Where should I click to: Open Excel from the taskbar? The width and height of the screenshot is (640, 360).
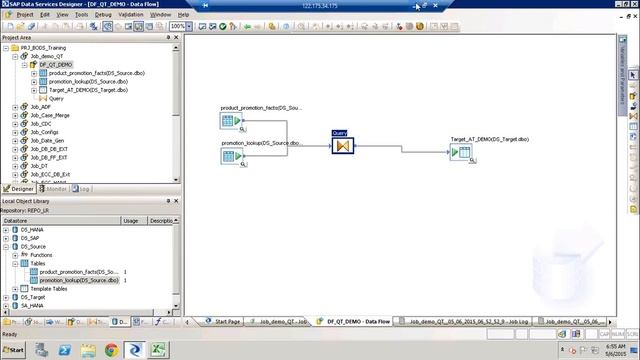coord(158,350)
